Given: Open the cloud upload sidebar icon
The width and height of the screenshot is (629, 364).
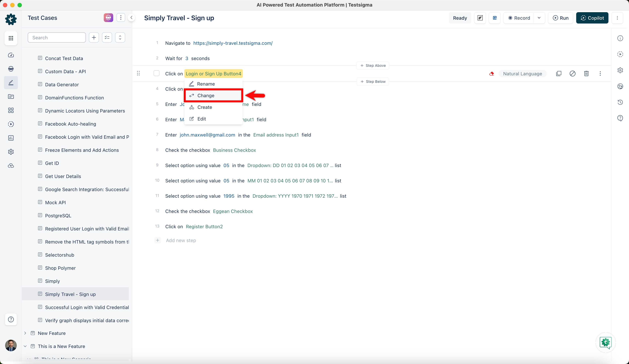Looking at the screenshot, I should pyautogui.click(x=11, y=165).
